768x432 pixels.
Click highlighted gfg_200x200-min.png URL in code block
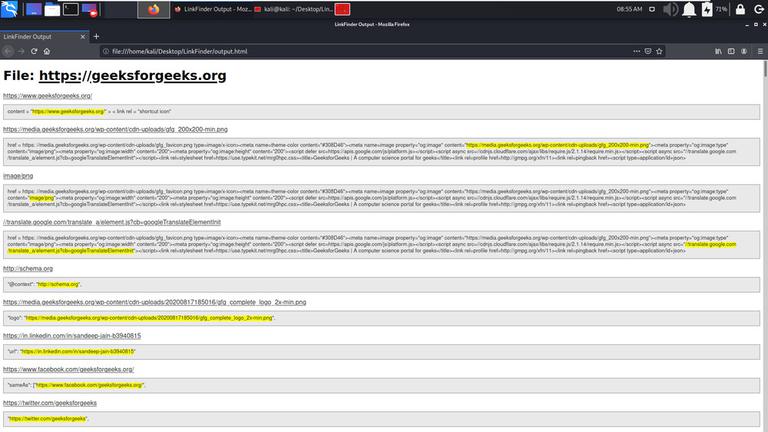click(557, 145)
